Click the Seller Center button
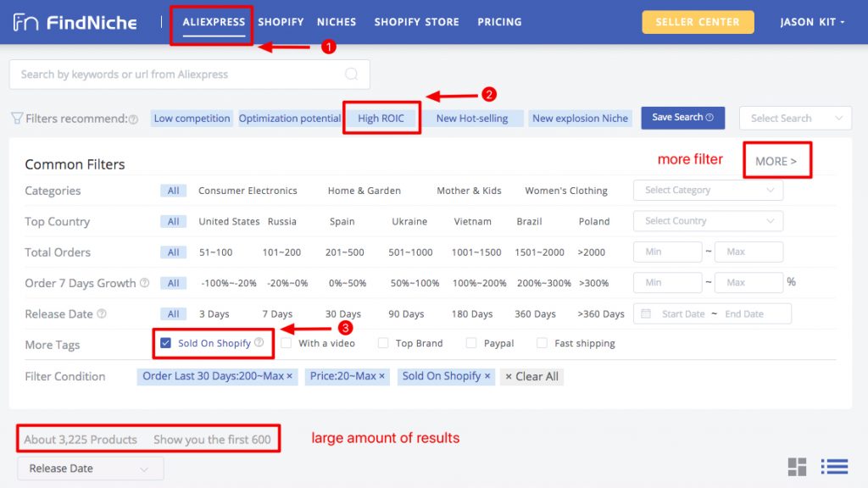Screen dimensions: 868x488 (x=698, y=22)
